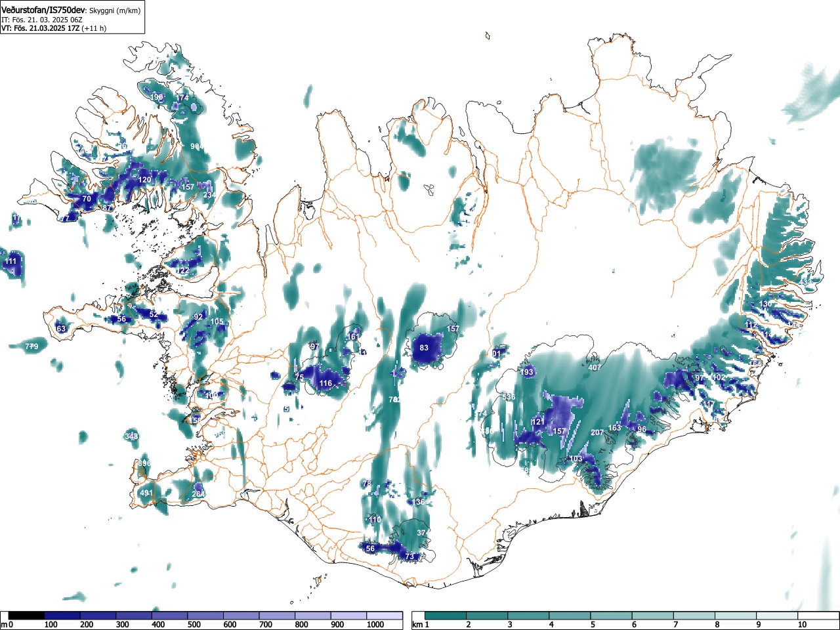The image size is (840, 630).
Task: Click the 348 visibility value
Action: coord(132,436)
